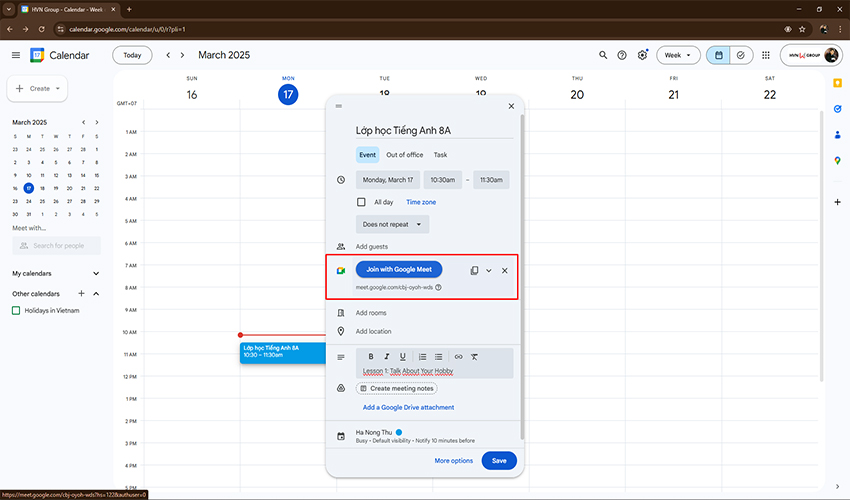Open Does not repeat dropdown
Screen dimensions: 850x500
(392, 224)
